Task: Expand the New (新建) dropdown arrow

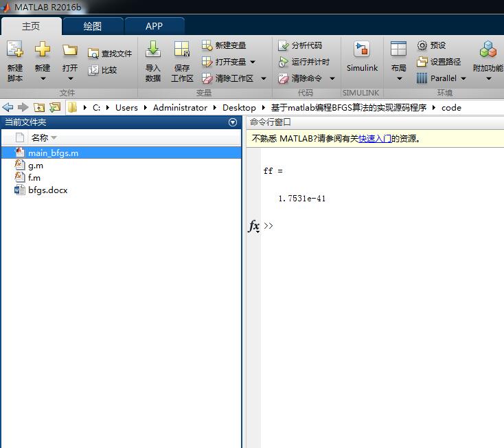Action: pyautogui.click(x=43, y=78)
